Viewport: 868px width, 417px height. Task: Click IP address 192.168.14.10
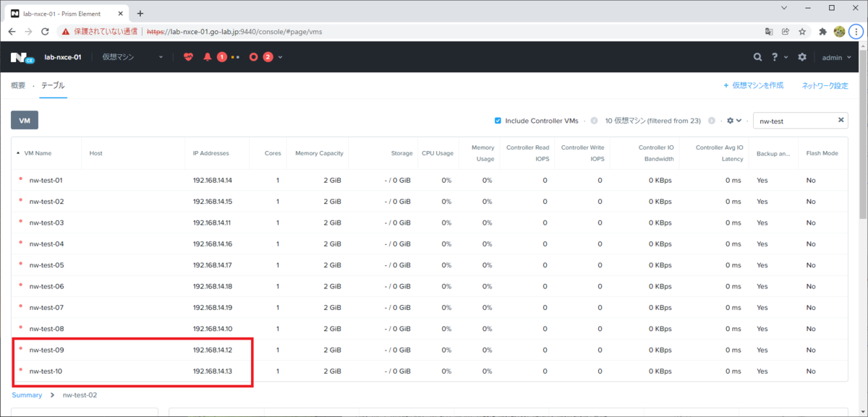212,329
